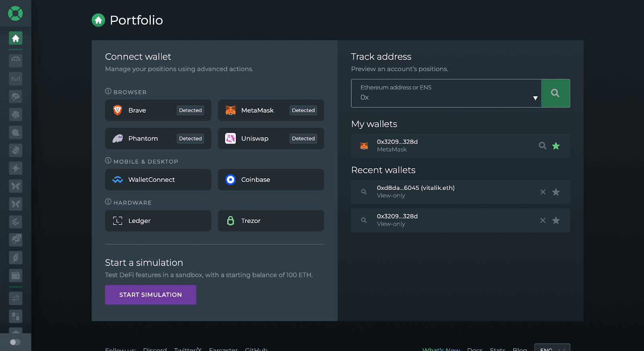Open the Maker M sidebar icon
Screen dimensions: 644x351
(x=16, y=78)
